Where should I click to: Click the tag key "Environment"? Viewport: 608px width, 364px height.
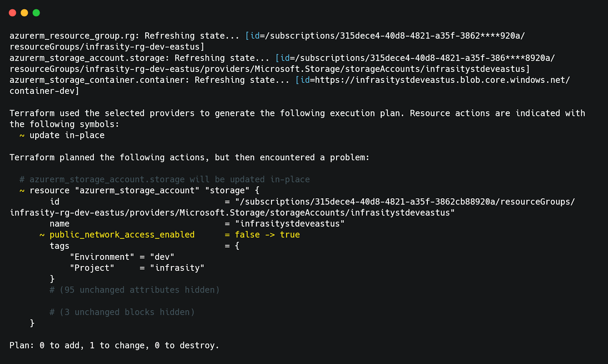[102, 257]
